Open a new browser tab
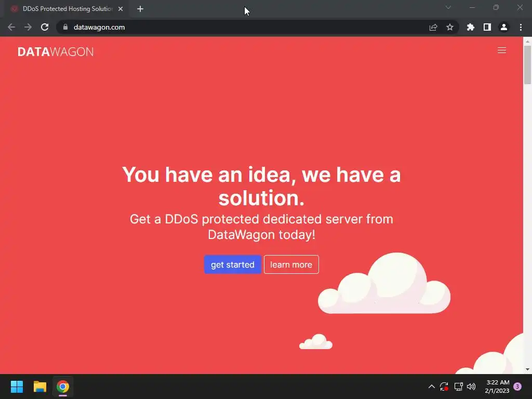The image size is (532, 399). click(140, 9)
